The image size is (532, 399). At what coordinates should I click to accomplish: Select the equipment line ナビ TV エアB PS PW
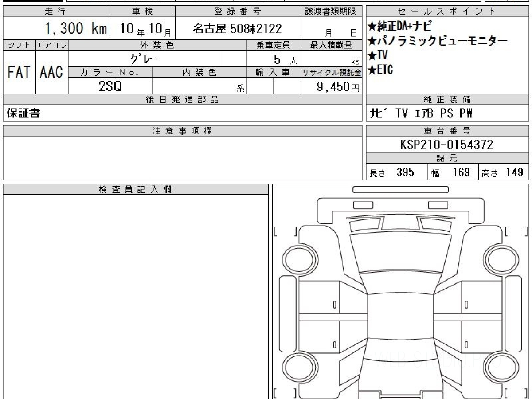[421, 114]
